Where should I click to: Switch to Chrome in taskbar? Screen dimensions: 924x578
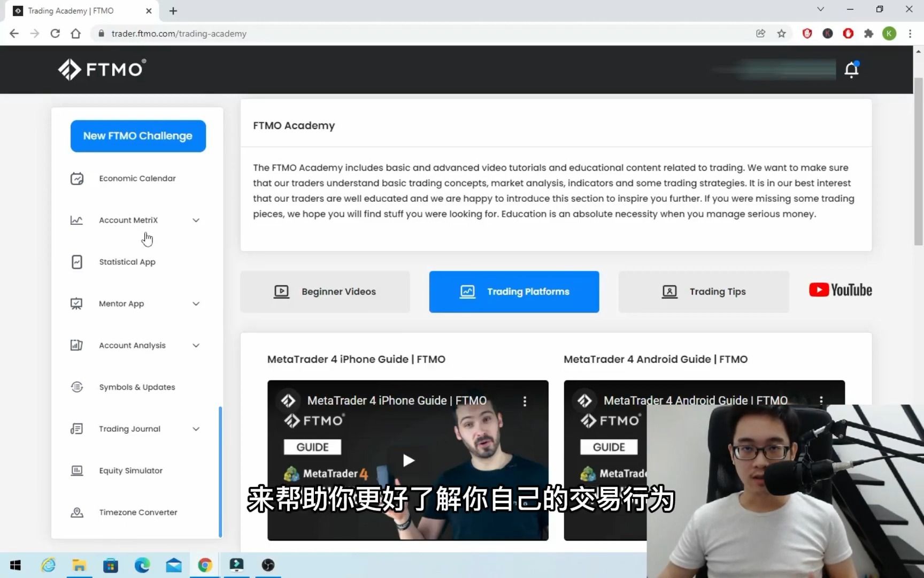click(205, 565)
